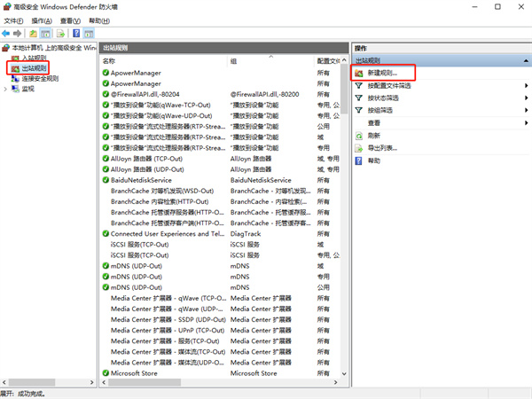Click the 按状态筛选 filter funnel icon
Image resolution: width=532 pixels, height=399 pixels.
point(359,98)
